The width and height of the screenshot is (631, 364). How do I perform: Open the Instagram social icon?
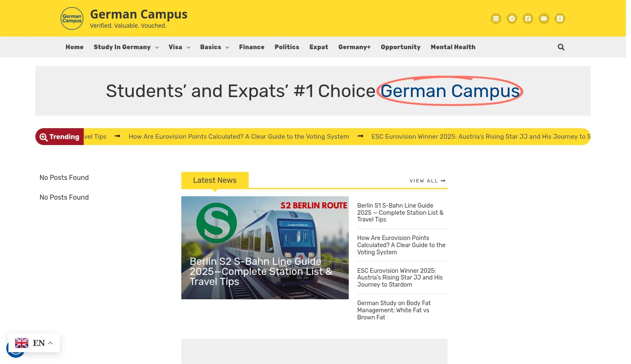coord(496,18)
